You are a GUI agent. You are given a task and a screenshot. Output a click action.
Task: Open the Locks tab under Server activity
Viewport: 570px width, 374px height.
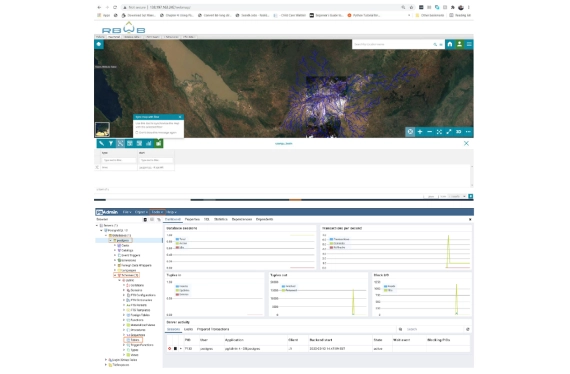coord(188,329)
